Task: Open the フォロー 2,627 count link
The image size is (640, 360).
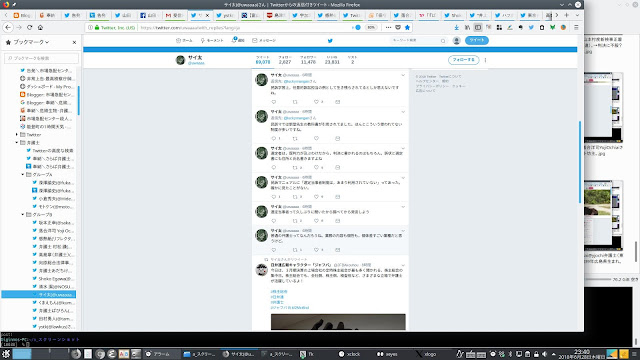Action: pyautogui.click(x=285, y=60)
